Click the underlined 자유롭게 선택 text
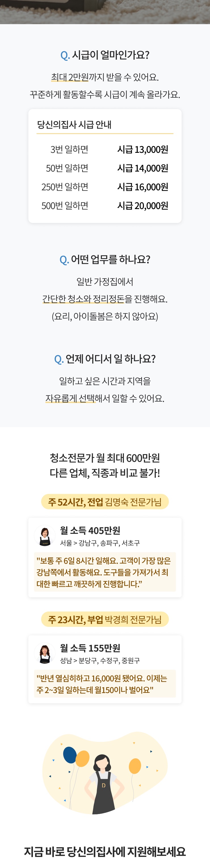Image resolution: width=210 pixels, height=868 pixels. pyautogui.click(x=70, y=398)
